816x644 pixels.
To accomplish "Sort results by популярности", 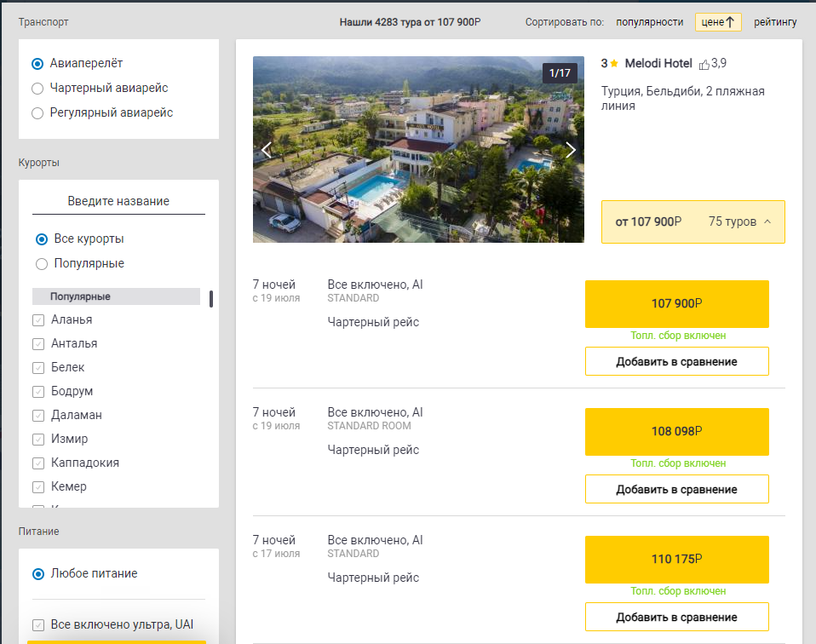I will [x=649, y=22].
